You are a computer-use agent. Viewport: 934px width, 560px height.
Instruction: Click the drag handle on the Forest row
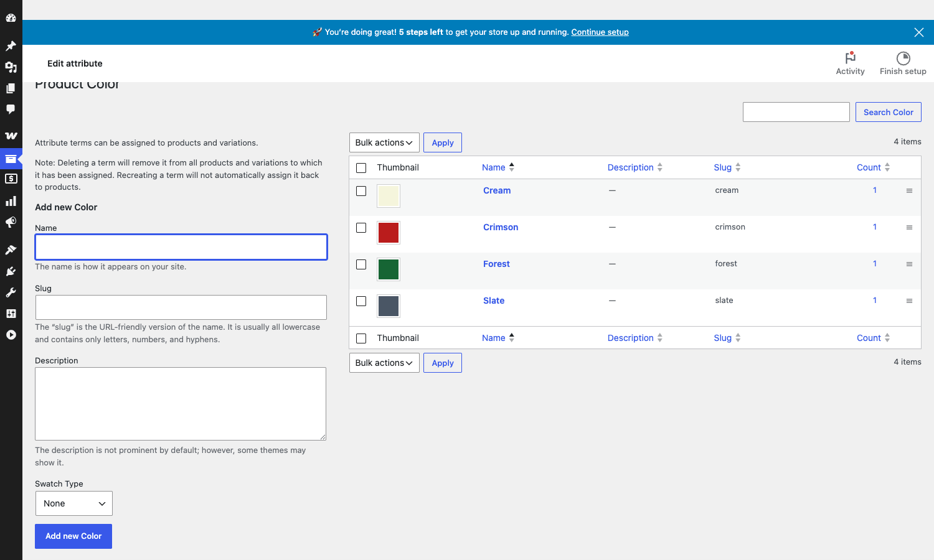click(909, 264)
